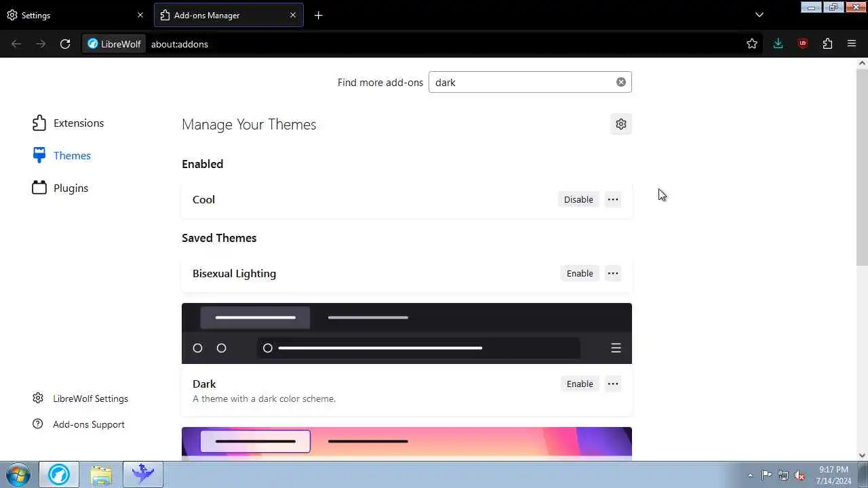Open LibreWolf Settings link
868x488 pixels.
click(x=80, y=399)
